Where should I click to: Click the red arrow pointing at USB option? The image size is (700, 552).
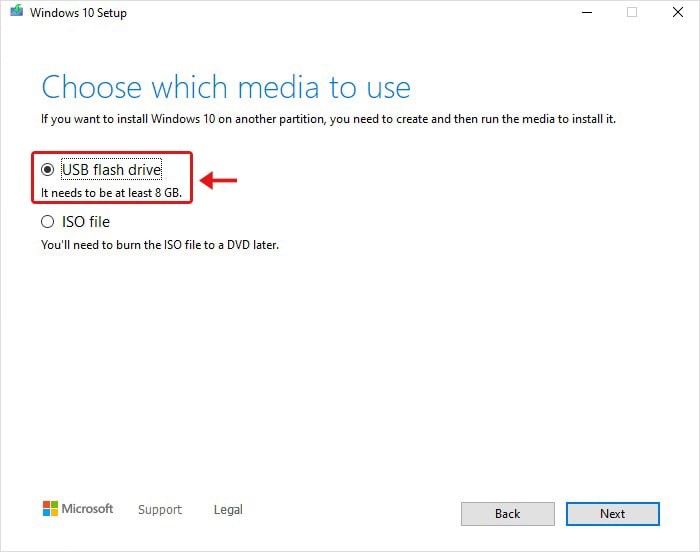(219, 181)
